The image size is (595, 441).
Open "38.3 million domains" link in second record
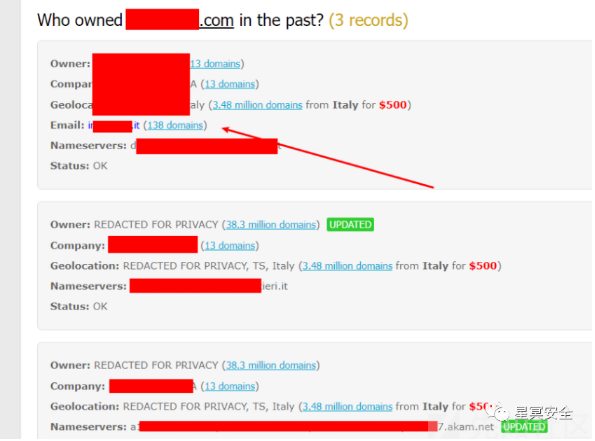coord(271,225)
